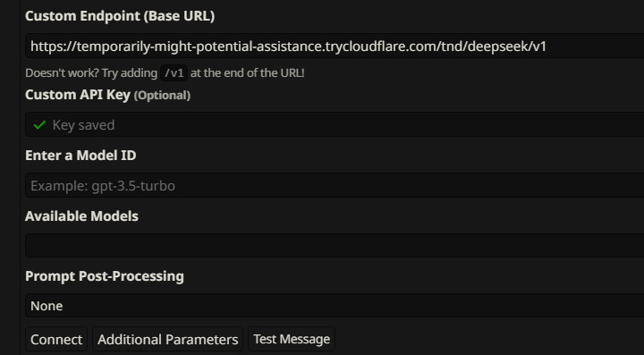Click the Enter a Model ID label

pos(80,156)
